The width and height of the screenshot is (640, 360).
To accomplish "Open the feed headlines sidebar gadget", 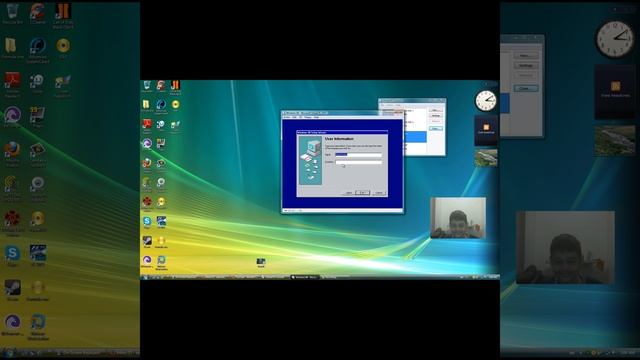I will coord(486,130).
